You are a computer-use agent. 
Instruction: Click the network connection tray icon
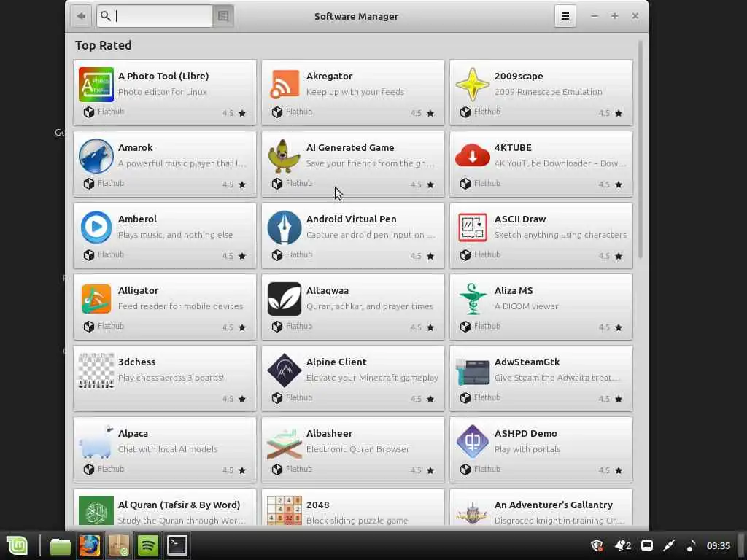coord(669,545)
